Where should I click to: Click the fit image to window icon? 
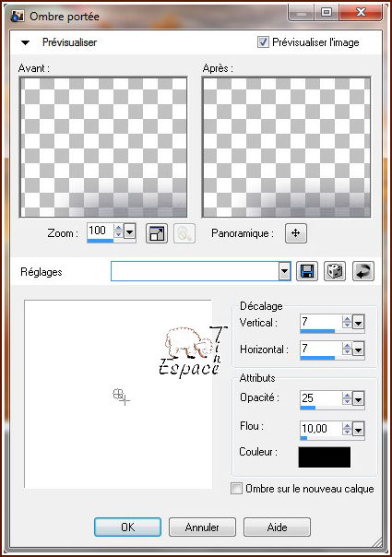click(157, 233)
